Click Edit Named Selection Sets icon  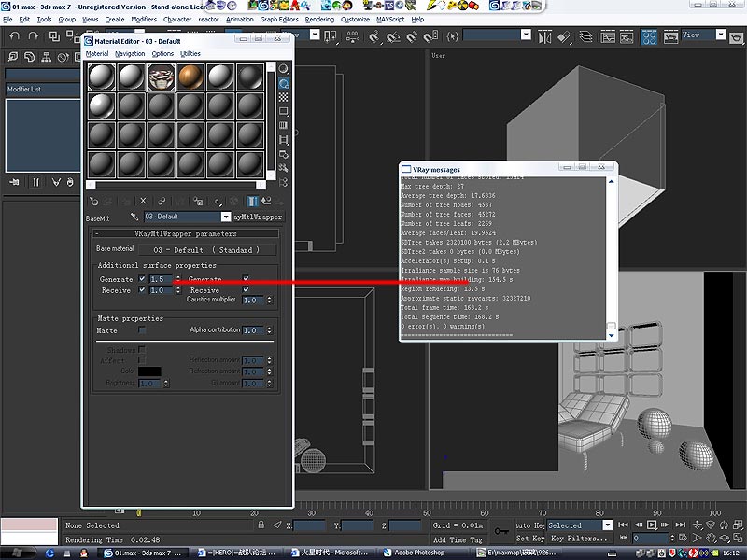453,36
